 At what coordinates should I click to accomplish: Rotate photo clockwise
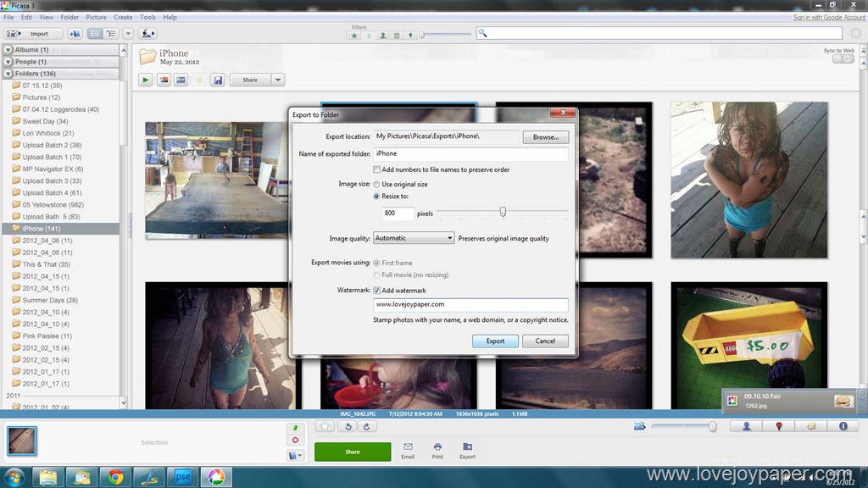(x=366, y=427)
